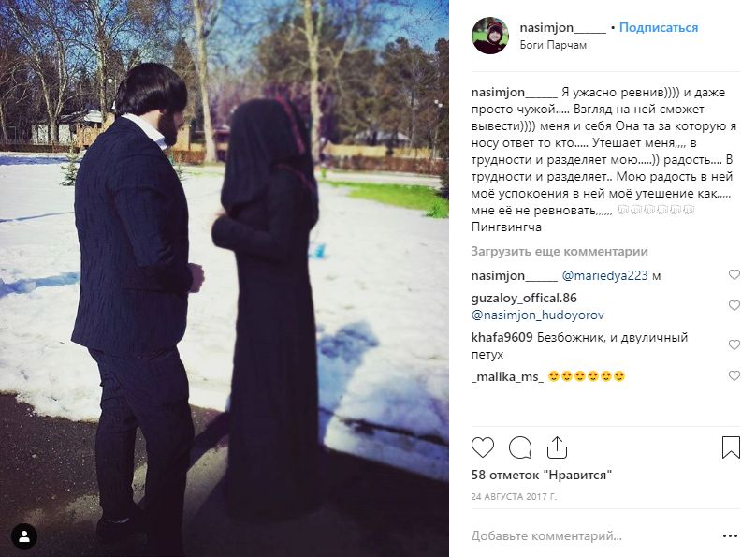Like guzaloy_offical.86's comment

click(x=734, y=306)
